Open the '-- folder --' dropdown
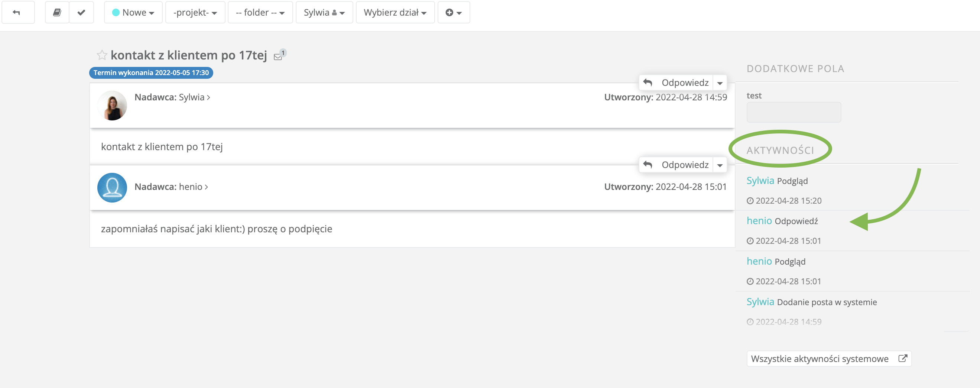The height and width of the screenshot is (388, 980). click(x=260, y=13)
